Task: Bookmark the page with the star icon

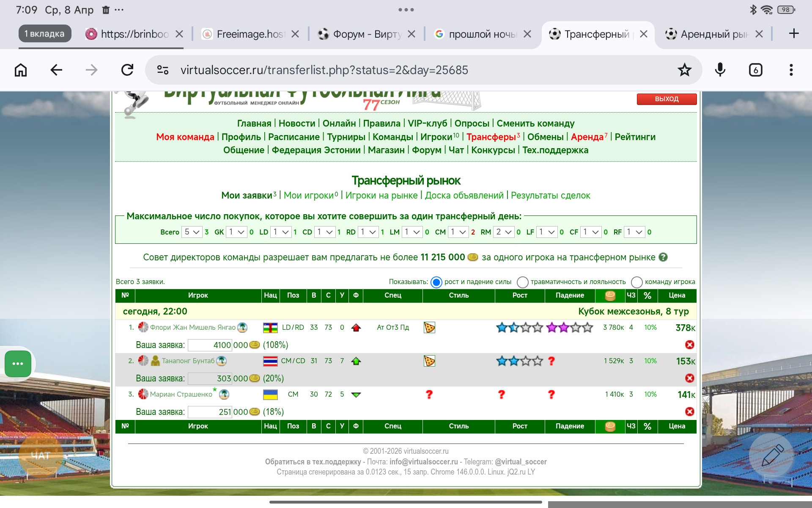Action: point(684,70)
